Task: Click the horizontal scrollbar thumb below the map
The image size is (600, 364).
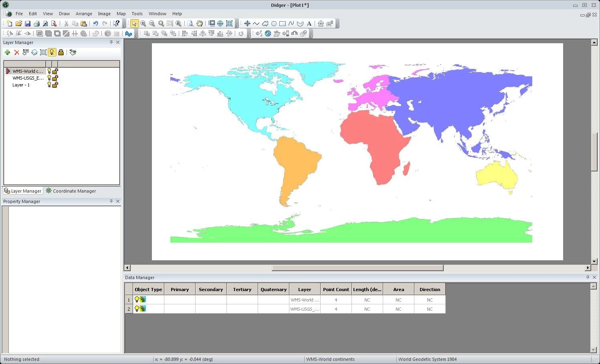Action: (358, 267)
